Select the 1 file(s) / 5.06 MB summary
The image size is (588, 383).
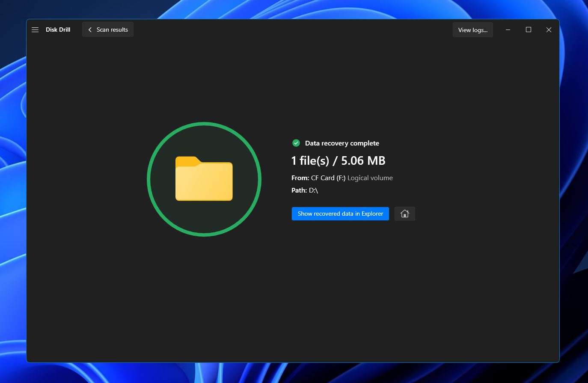339,160
